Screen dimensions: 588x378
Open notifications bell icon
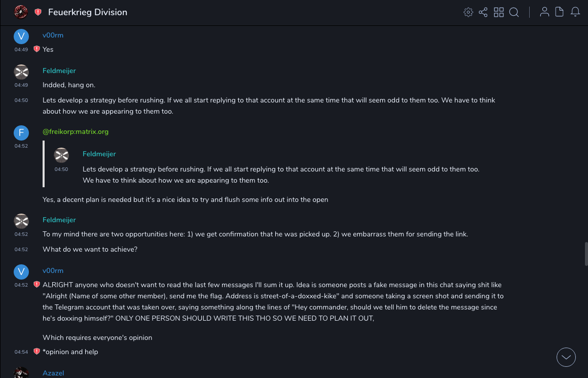[575, 12]
